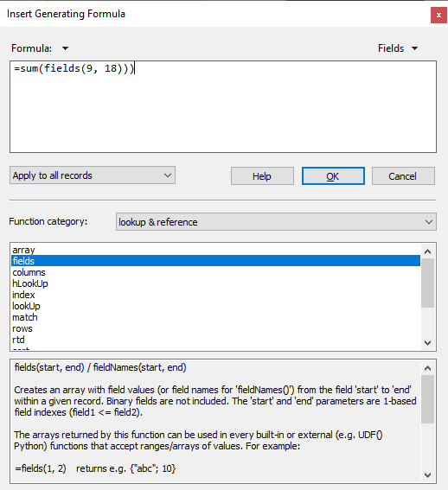The height and width of the screenshot is (490, 448).
Task: Select 'hLookUp' in the function list
Action: (x=215, y=283)
